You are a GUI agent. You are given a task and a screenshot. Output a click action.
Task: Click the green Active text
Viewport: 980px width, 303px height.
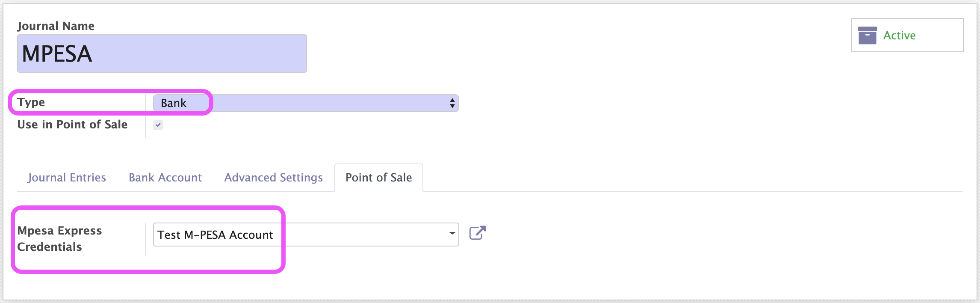(900, 36)
